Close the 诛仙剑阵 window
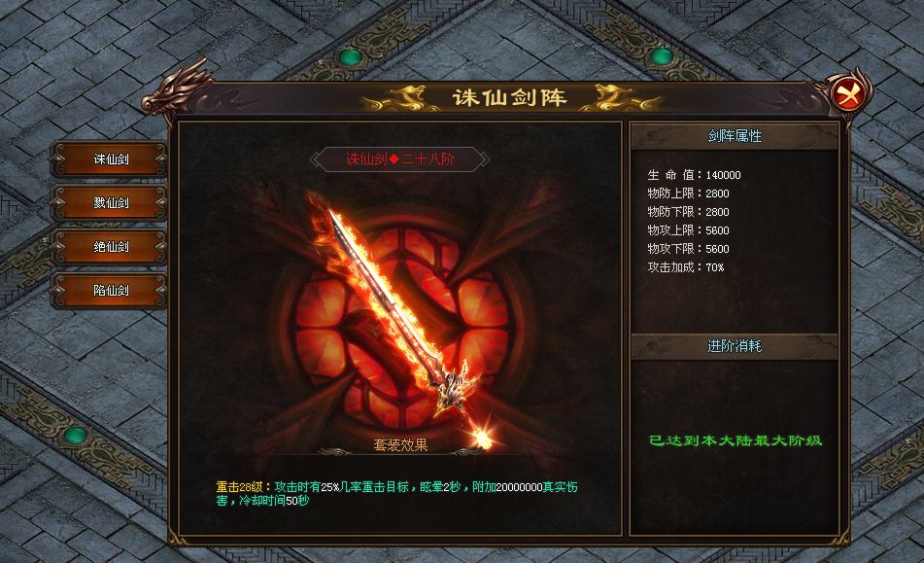 tap(847, 93)
